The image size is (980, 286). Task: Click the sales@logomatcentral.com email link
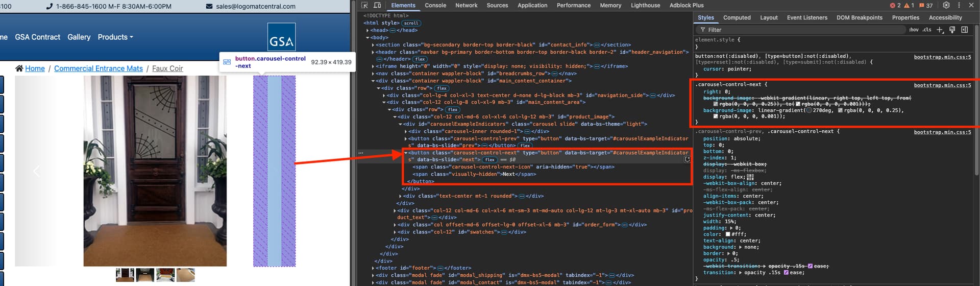point(256,6)
